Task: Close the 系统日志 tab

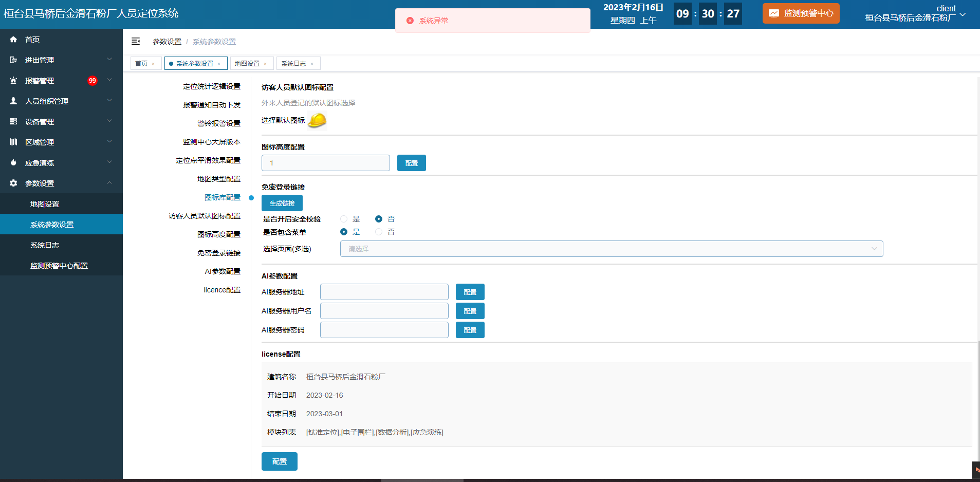Action: (312, 64)
